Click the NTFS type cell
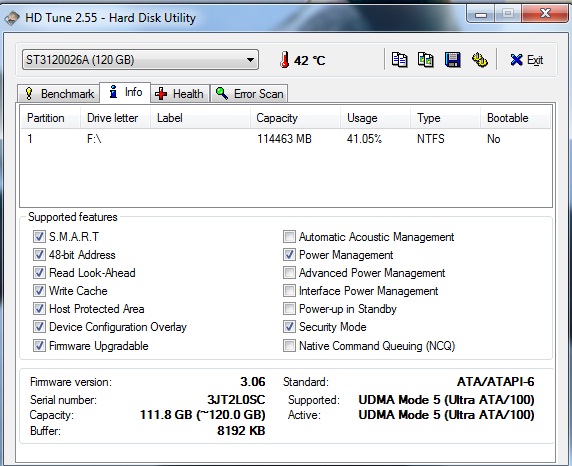Image resolution: width=572 pixels, height=466 pixels. coord(430,139)
